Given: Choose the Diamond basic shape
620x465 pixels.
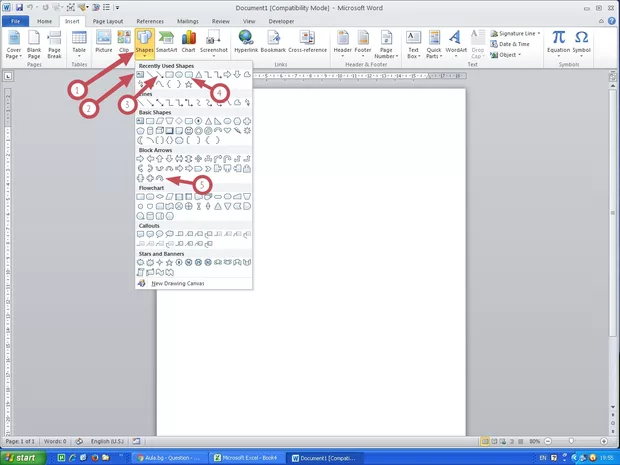Looking at the screenshot, I should (x=179, y=121).
